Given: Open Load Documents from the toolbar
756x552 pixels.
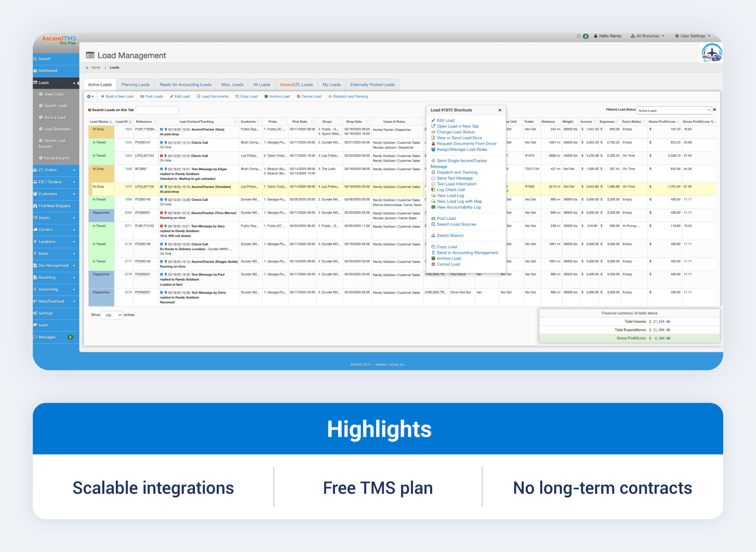Looking at the screenshot, I should coord(213,97).
